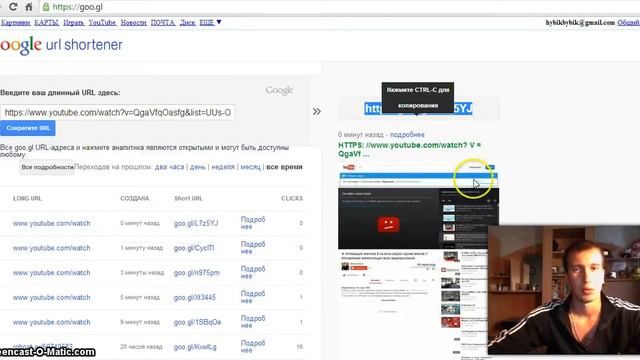The height and width of the screenshot is (360, 640).
Task: Open short link goo.gl/L7z5YJ
Action: point(196,223)
